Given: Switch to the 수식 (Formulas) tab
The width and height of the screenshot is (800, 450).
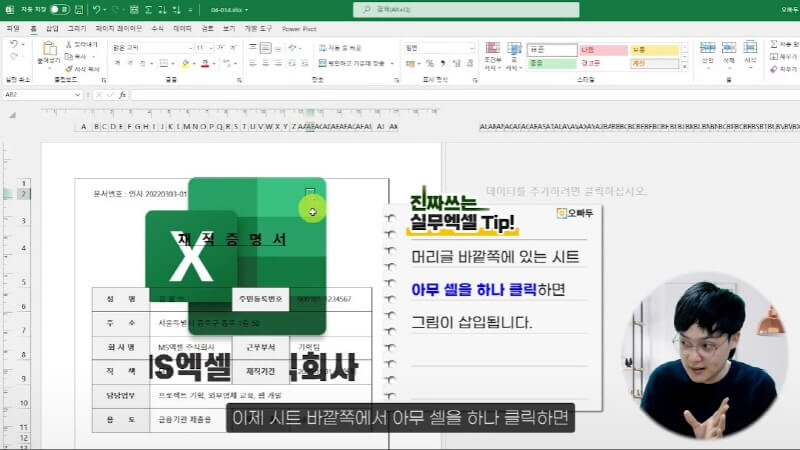Looking at the screenshot, I should (158, 29).
